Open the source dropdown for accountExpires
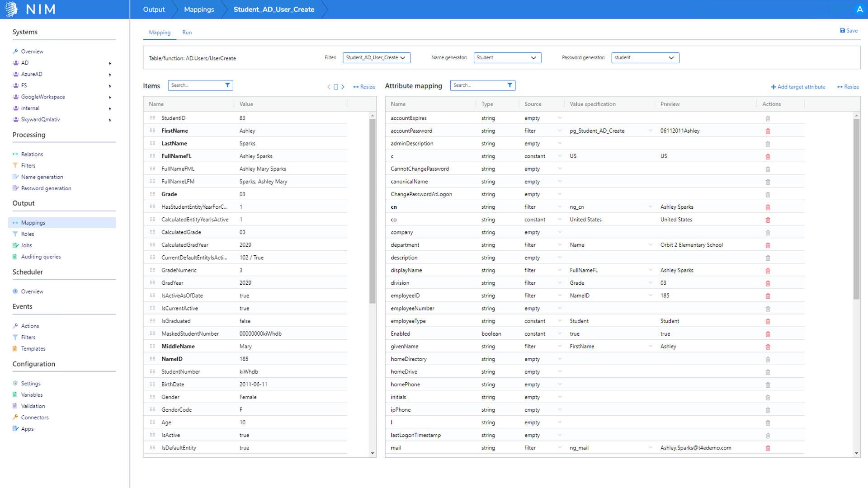The width and height of the screenshot is (868, 488). pyautogui.click(x=560, y=118)
